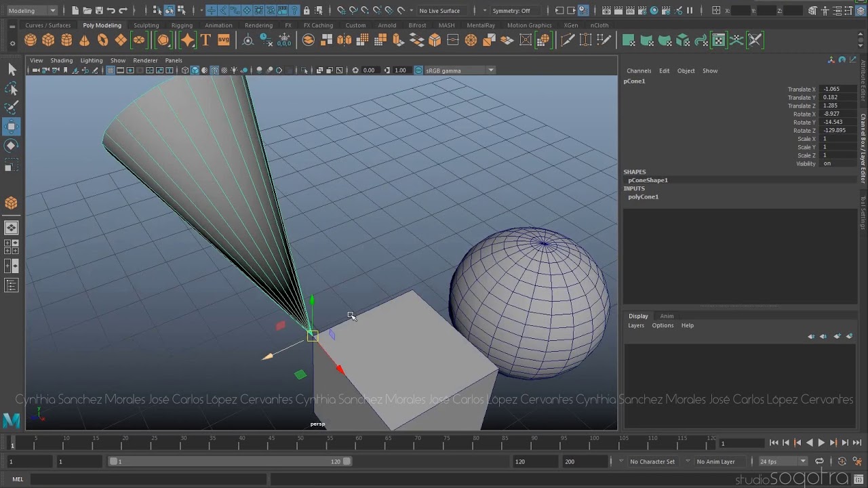The image size is (868, 488).
Task: Click the Go to start of playback button
Action: pyautogui.click(x=774, y=443)
